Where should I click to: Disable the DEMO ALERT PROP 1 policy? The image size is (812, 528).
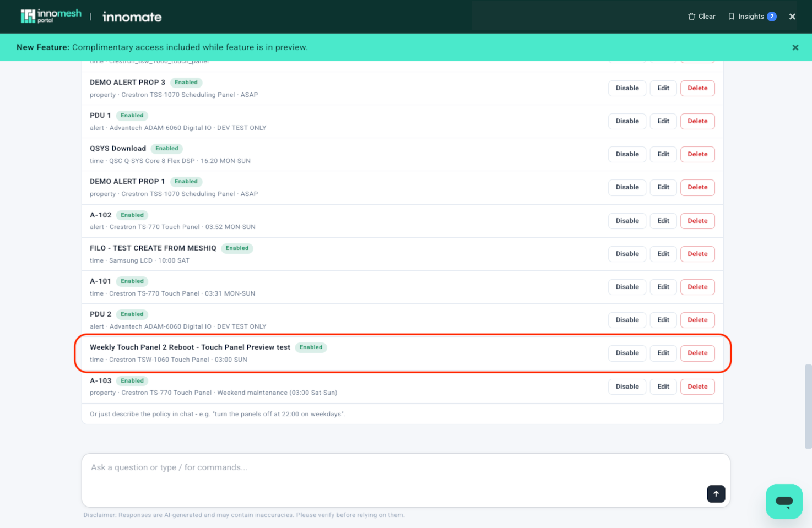coord(627,187)
